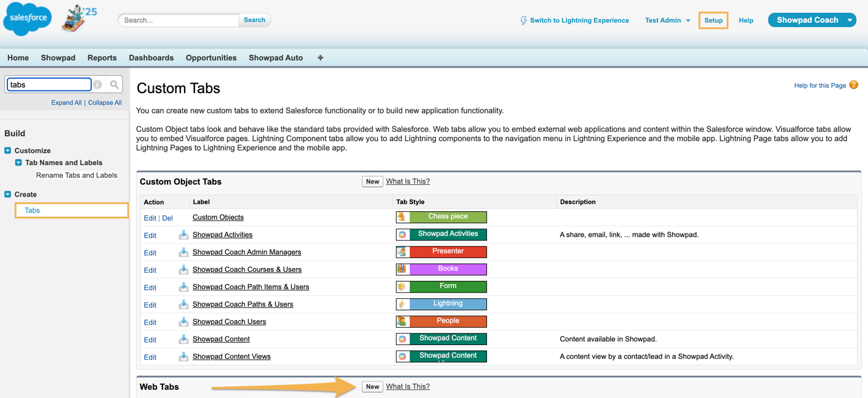The height and width of the screenshot is (398, 868).
Task: Switch to the Reports tab
Action: click(102, 58)
